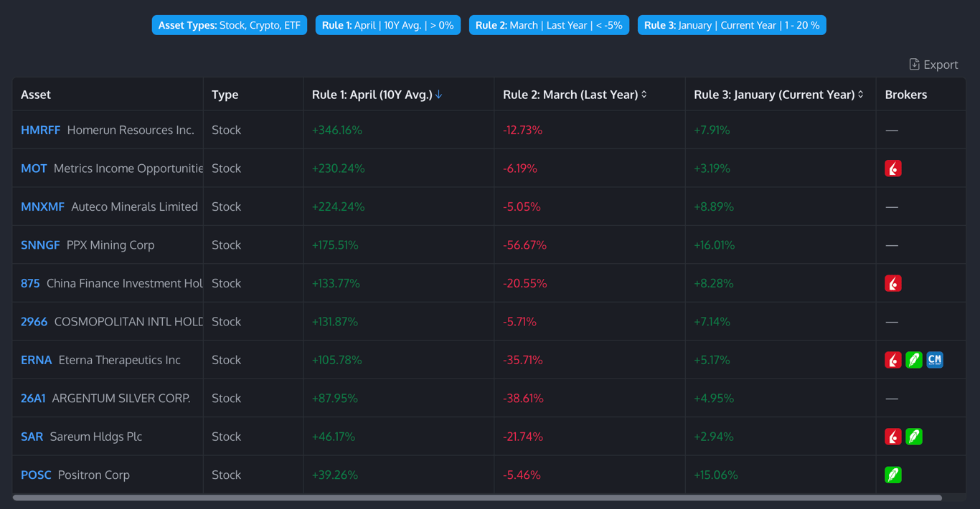
Task: Open MNXMF ticker link
Action: (42, 206)
